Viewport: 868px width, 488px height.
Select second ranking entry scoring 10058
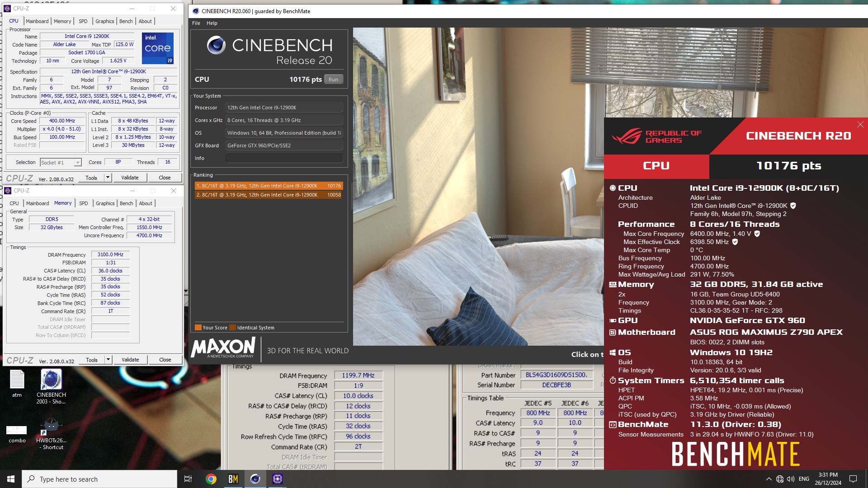[269, 195]
